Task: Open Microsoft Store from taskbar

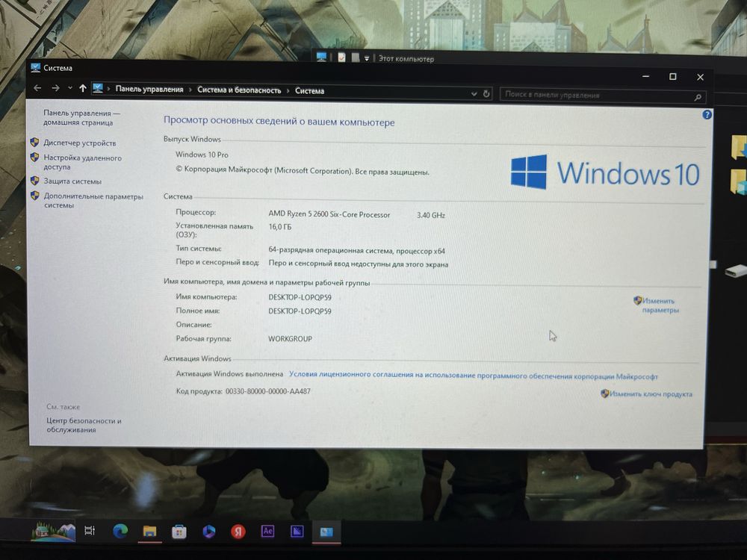Action: [179, 532]
